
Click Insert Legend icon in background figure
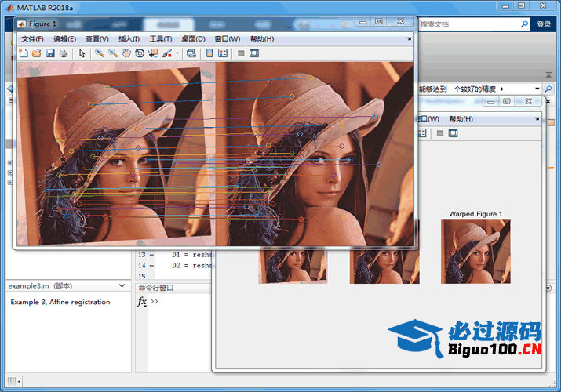click(422, 133)
